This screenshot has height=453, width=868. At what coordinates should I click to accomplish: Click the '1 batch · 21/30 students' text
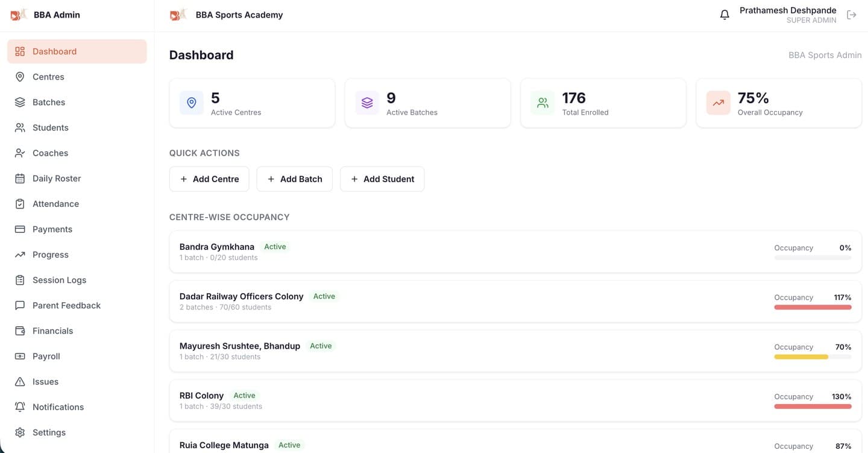(220, 356)
